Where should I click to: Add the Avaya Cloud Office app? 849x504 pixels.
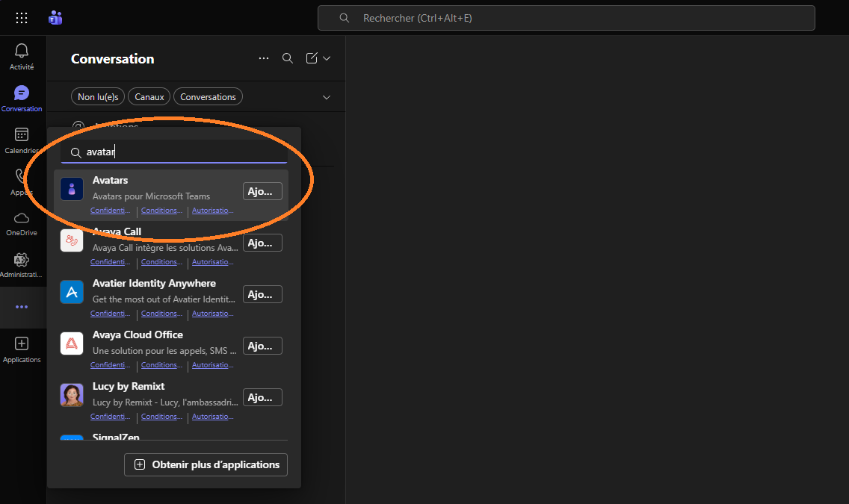coord(262,346)
